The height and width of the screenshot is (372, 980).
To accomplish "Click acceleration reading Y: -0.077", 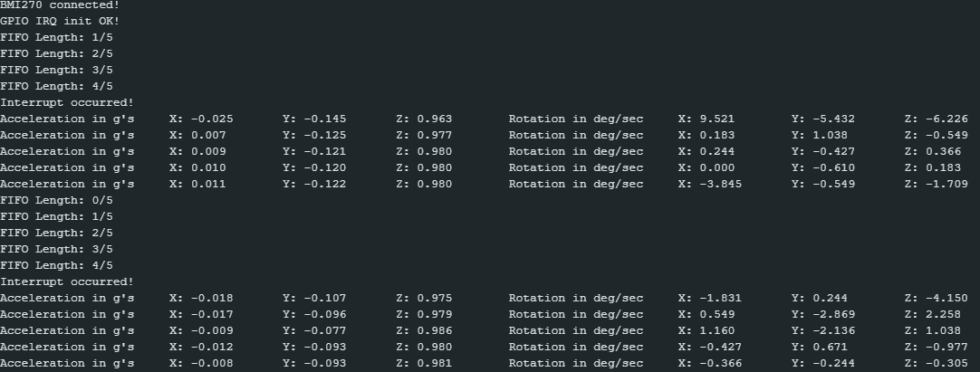I will click(314, 330).
